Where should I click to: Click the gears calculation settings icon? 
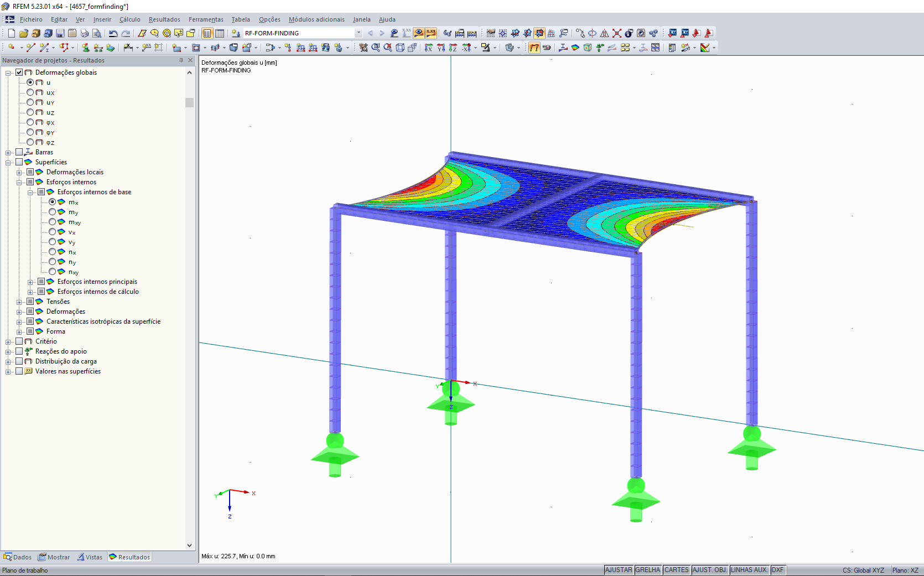pyautogui.click(x=653, y=33)
